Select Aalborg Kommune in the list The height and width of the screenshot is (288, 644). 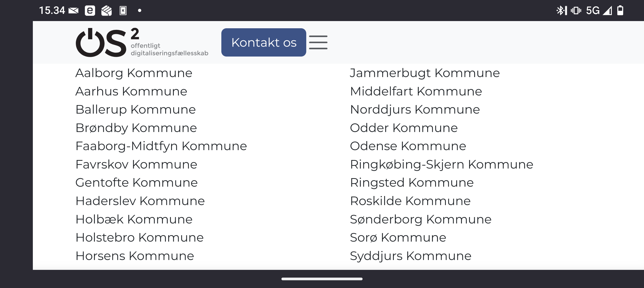[x=134, y=73]
